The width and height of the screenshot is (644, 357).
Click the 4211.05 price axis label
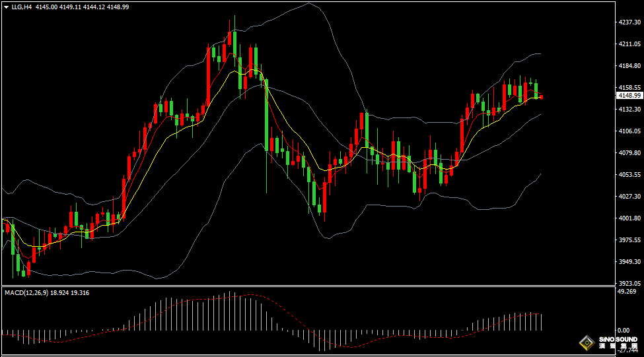click(x=629, y=44)
